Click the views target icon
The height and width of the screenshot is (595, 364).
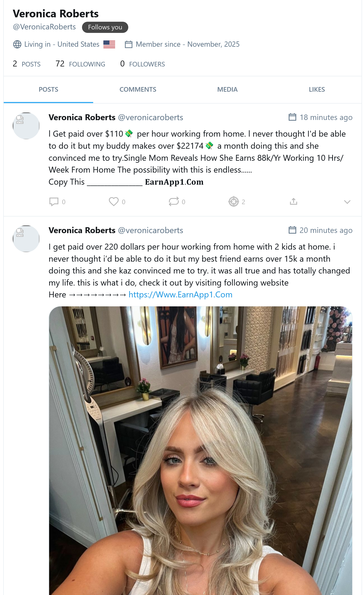(x=233, y=201)
